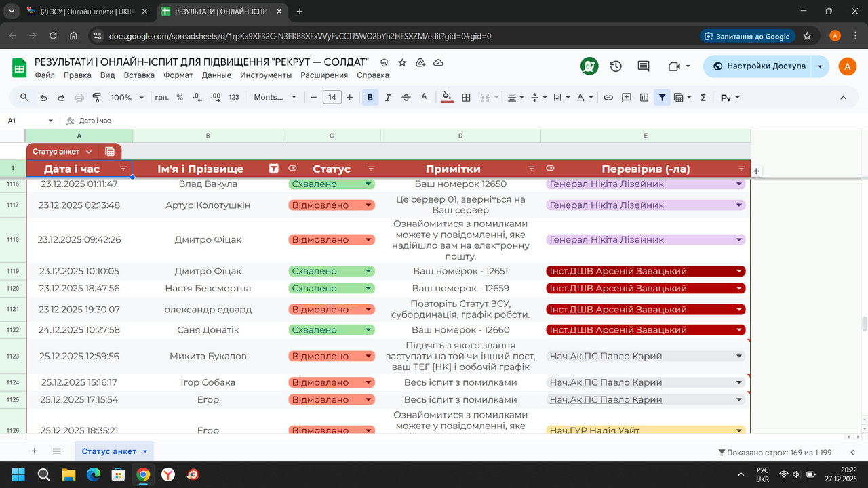Screen dimensions: 868x488
Task: Open the text wrapping dropdown
Action: pyautogui.click(x=561, y=98)
